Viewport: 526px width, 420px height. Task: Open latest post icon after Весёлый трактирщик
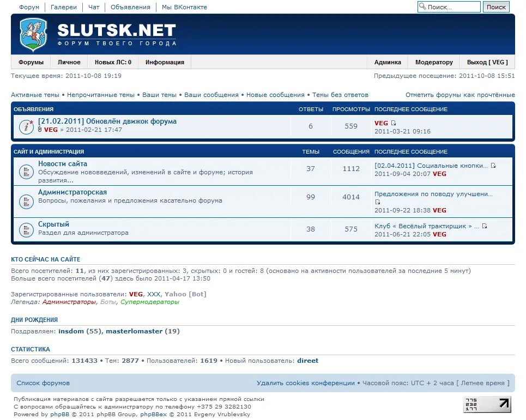point(485,226)
